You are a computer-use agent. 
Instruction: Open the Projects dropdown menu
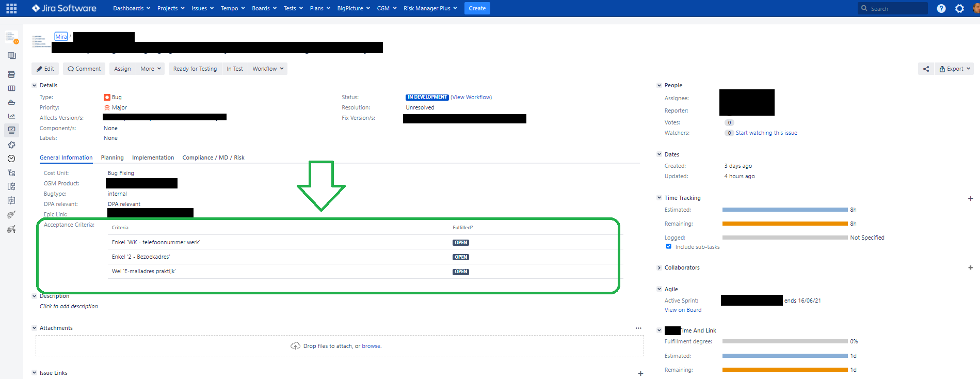click(171, 8)
